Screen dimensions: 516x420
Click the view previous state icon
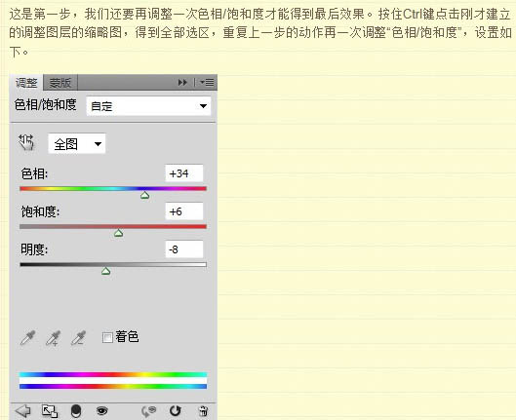coord(148,411)
